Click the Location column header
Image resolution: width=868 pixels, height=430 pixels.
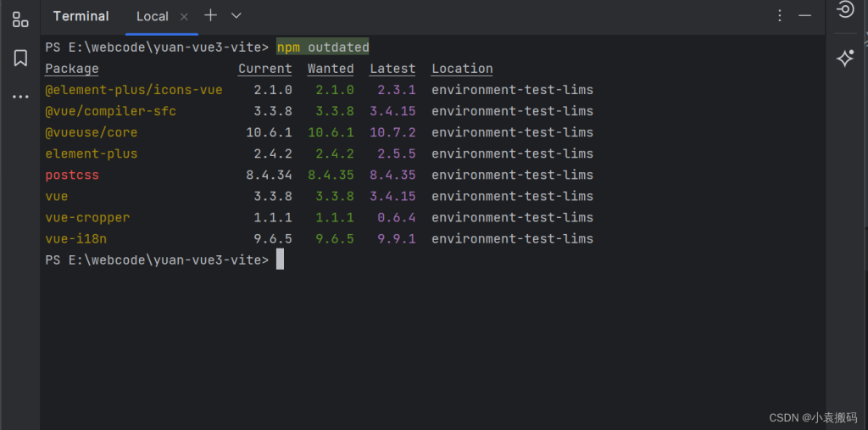[462, 69]
